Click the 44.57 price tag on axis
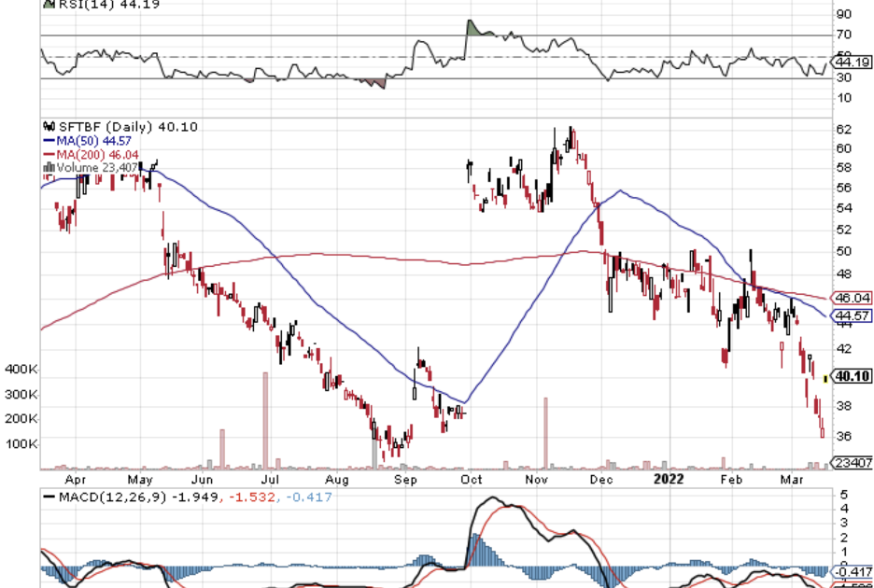This screenshot has width=874, height=588. [853, 316]
